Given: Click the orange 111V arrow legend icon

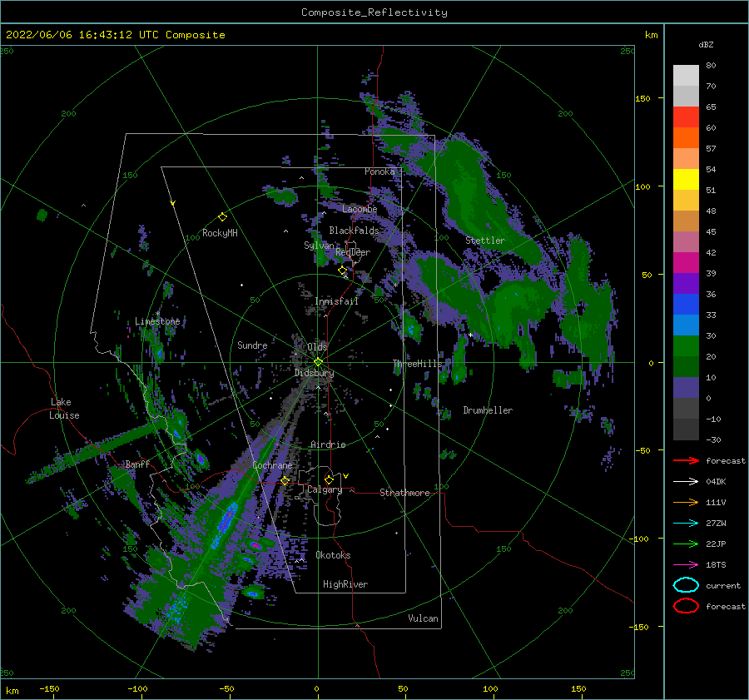Looking at the screenshot, I should (x=686, y=502).
